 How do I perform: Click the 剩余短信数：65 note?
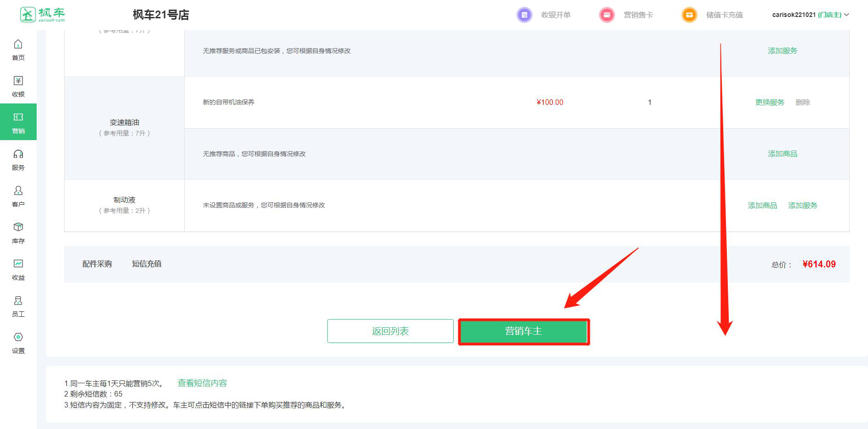point(93,394)
